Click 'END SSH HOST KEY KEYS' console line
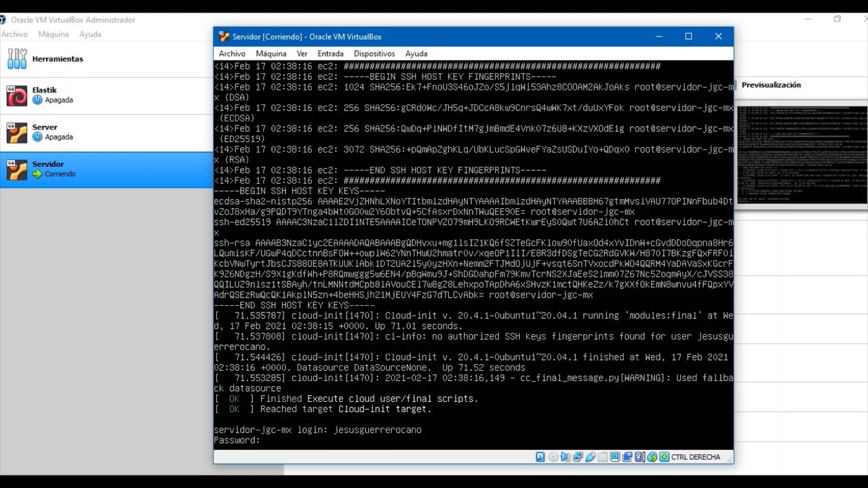Image resolution: width=868 pixels, height=488 pixels. 294,306
